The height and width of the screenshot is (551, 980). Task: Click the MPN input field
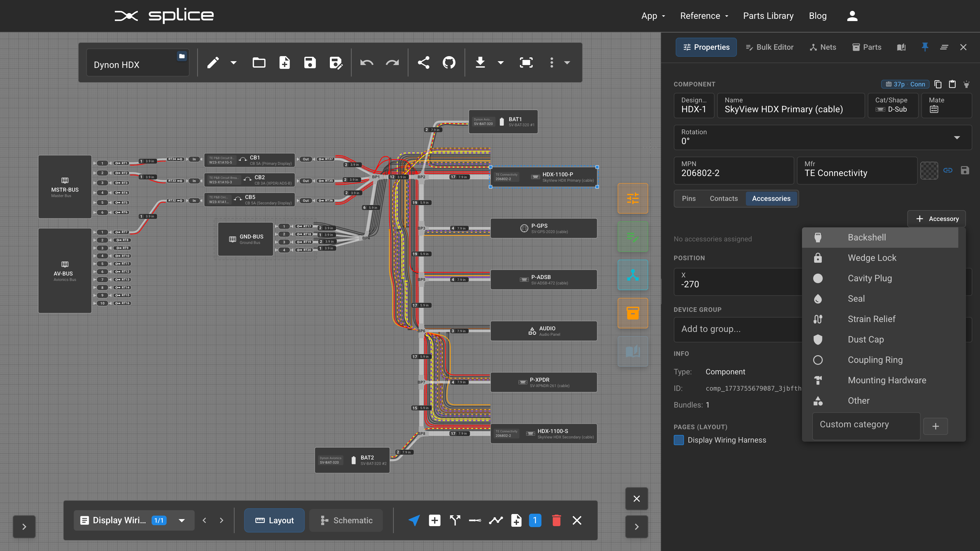(733, 170)
